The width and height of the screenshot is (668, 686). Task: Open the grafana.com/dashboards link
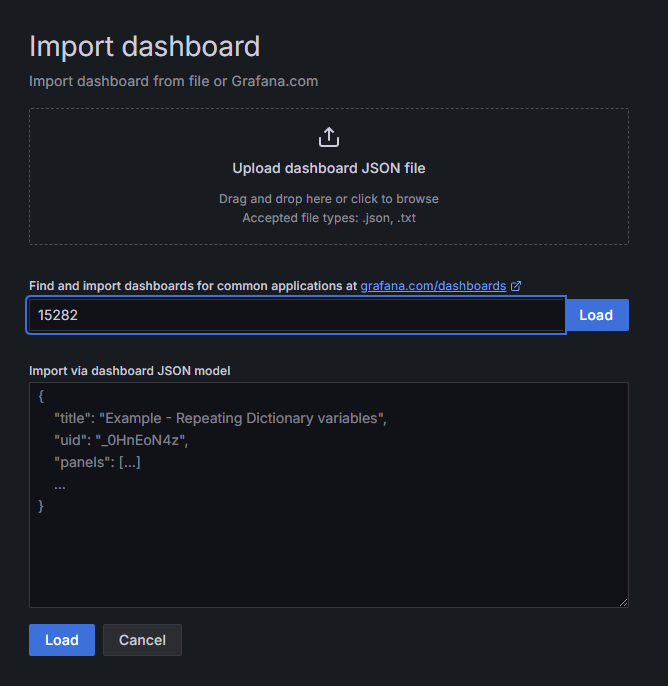click(433, 286)
